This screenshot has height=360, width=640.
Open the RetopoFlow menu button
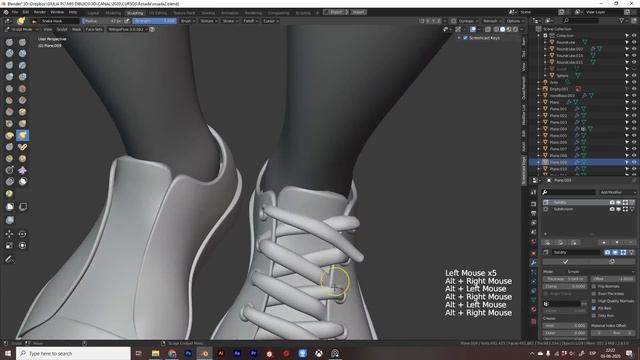(127, 29)
